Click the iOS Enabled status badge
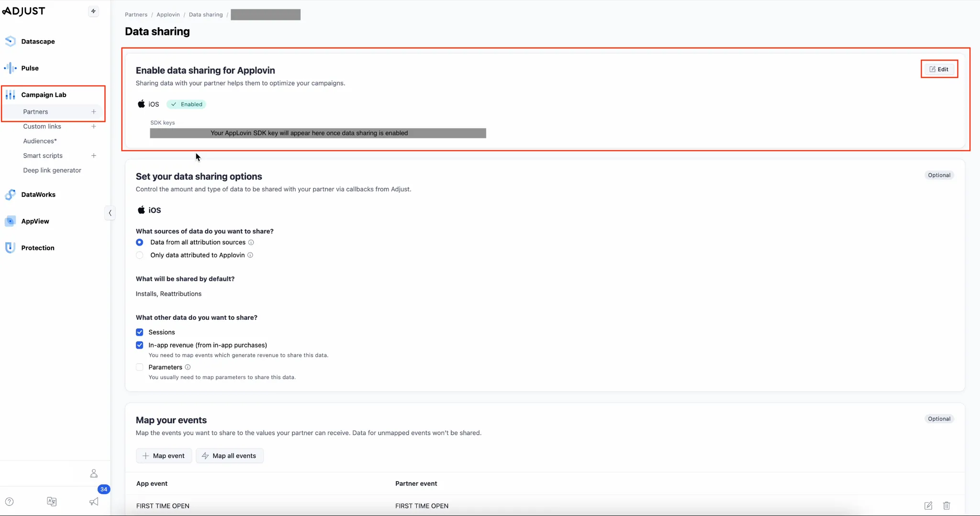The image size is (980, 516). coord(186,104)
